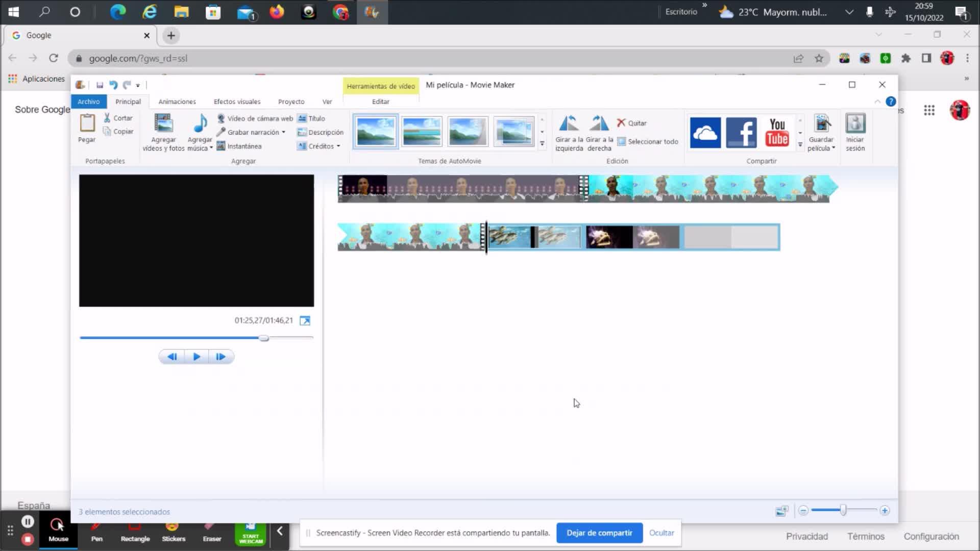Screen dimensions: 980x551
Task: Share movie via Facebook icon
Action: click(x=741, y=132)
